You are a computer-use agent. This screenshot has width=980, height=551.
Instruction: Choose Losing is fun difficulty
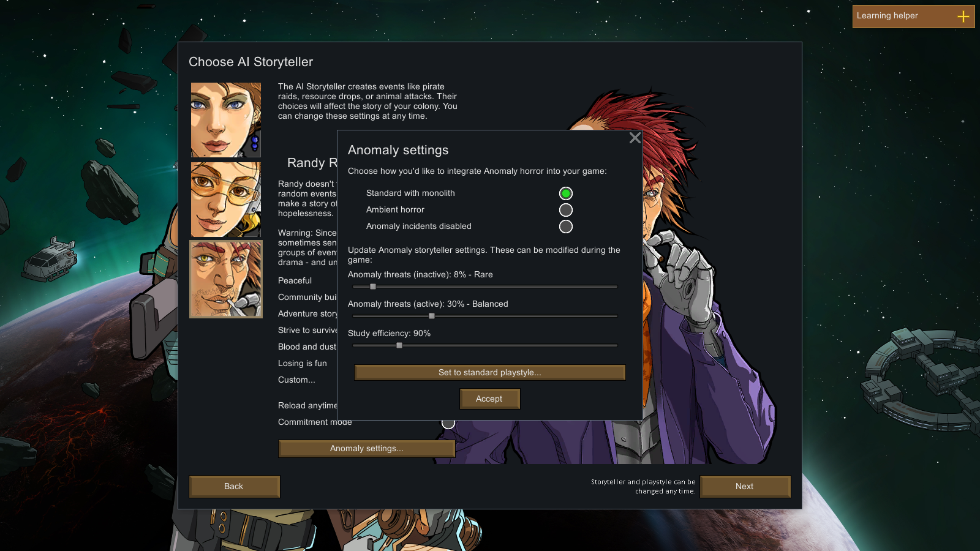(303, 363)
